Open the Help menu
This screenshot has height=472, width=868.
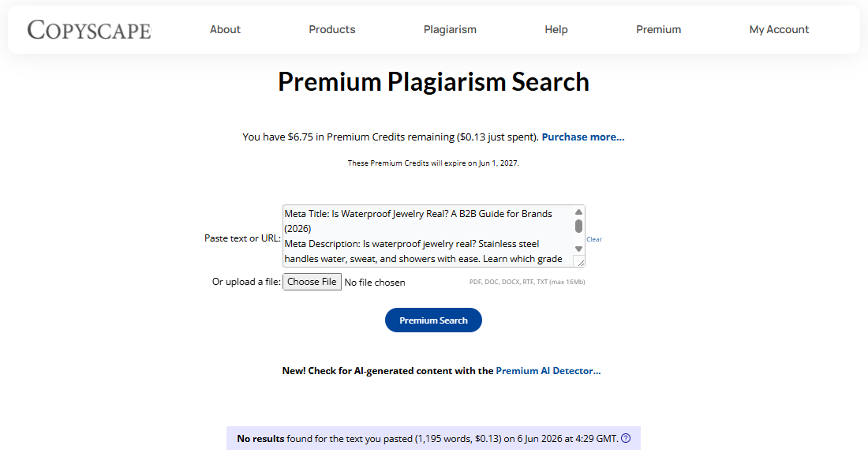(x=556, y=29)
